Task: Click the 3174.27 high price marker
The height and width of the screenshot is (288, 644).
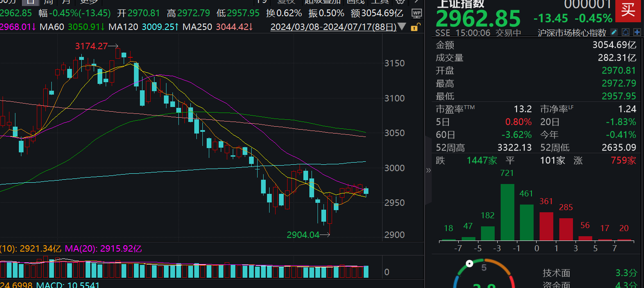Action: [91, 46]
